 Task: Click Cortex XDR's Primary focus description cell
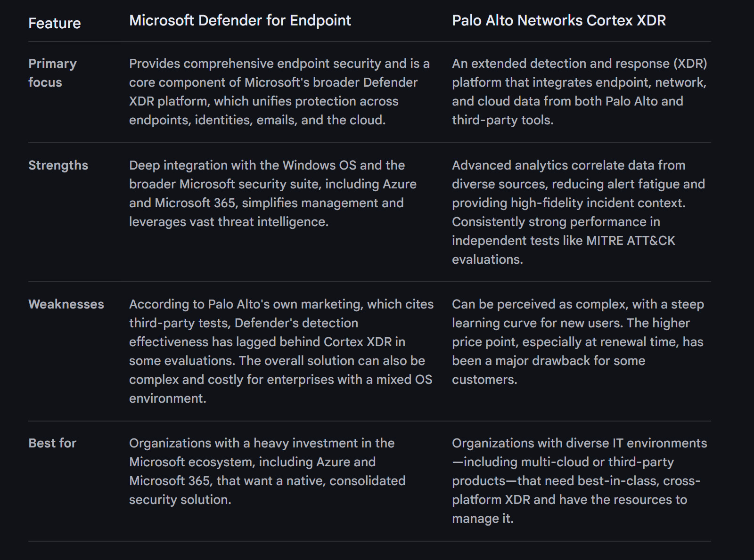579,91
